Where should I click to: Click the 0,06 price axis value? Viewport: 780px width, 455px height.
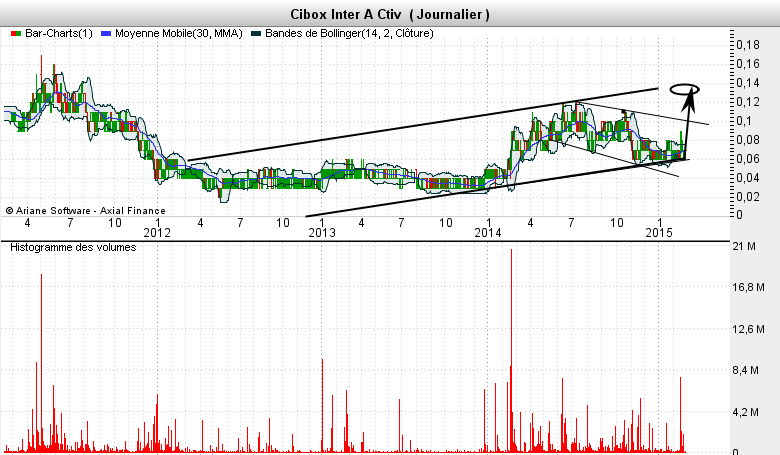(x=748, y=159)
